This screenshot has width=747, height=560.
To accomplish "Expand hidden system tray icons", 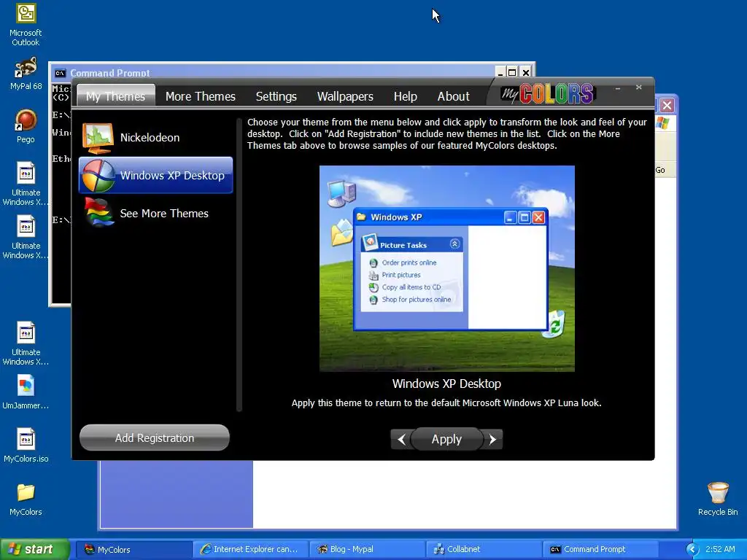I will [692, 550].
